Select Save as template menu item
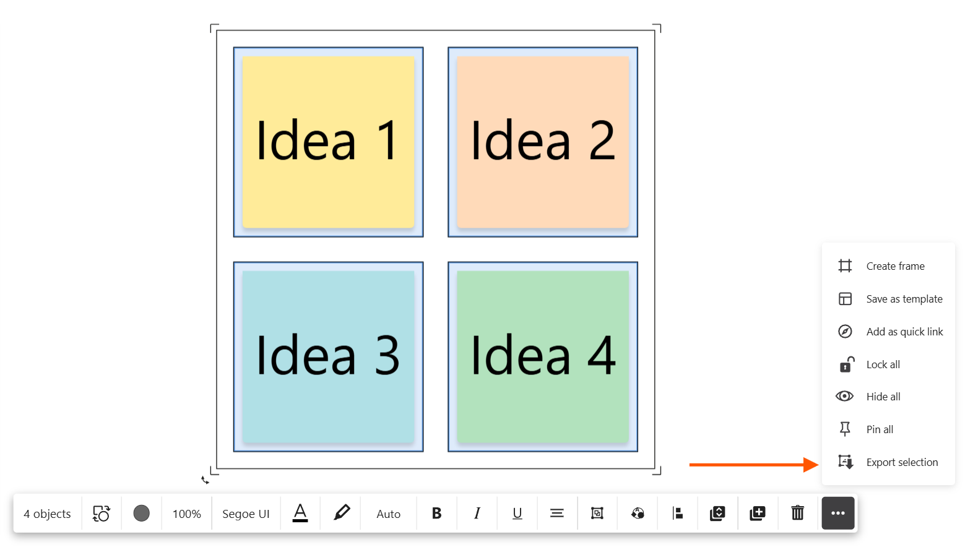The image size is (973, 560). [x=904, y=299]
